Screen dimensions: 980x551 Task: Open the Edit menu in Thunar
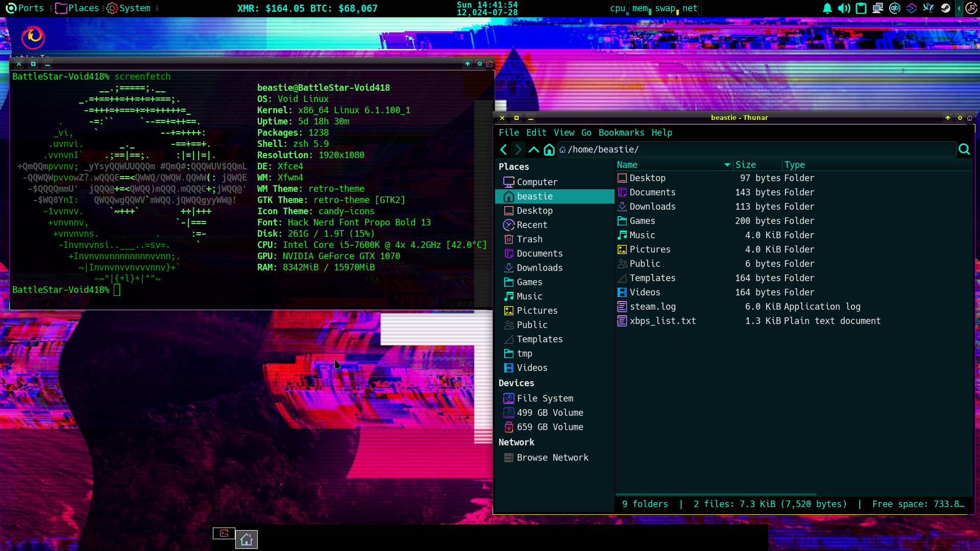point(536,133)
